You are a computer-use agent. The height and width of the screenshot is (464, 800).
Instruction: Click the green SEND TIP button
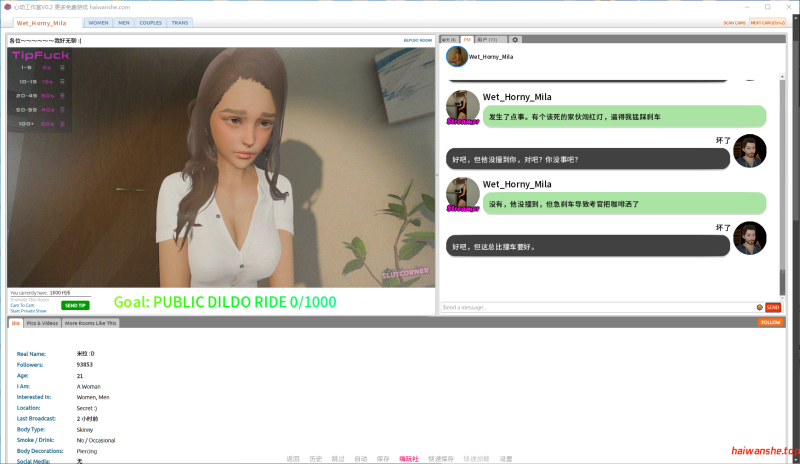75,305
